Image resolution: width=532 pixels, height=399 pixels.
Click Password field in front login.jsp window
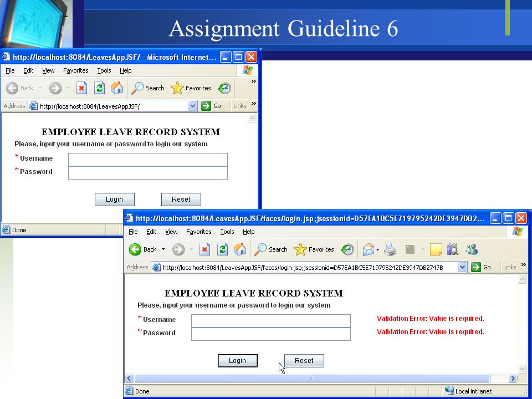tap(271, 334)
